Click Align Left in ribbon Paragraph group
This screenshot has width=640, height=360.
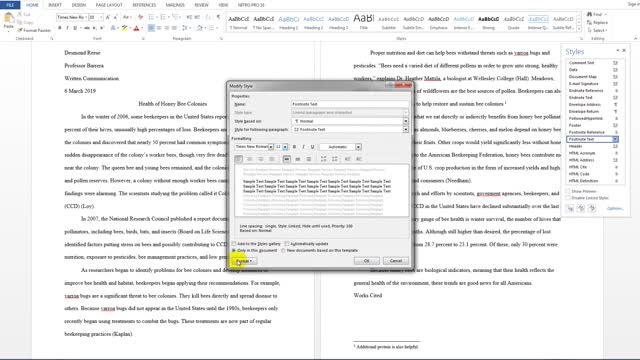151,28
